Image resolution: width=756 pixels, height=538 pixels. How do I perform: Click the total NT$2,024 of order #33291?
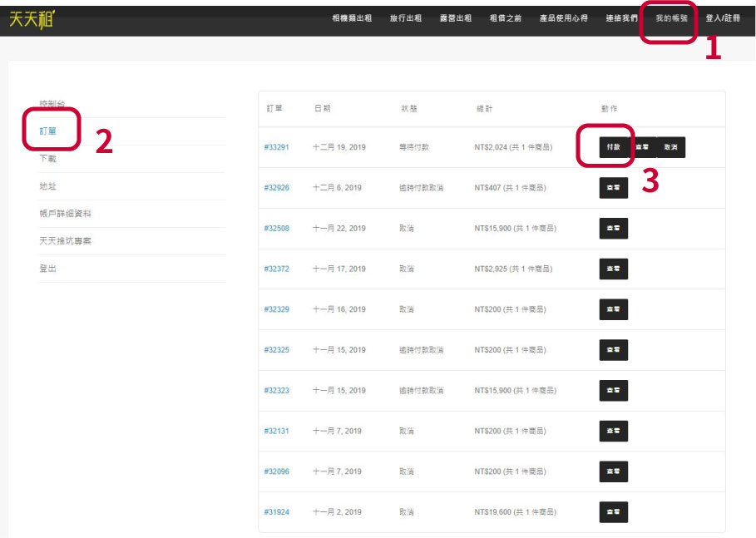(492, 147)
